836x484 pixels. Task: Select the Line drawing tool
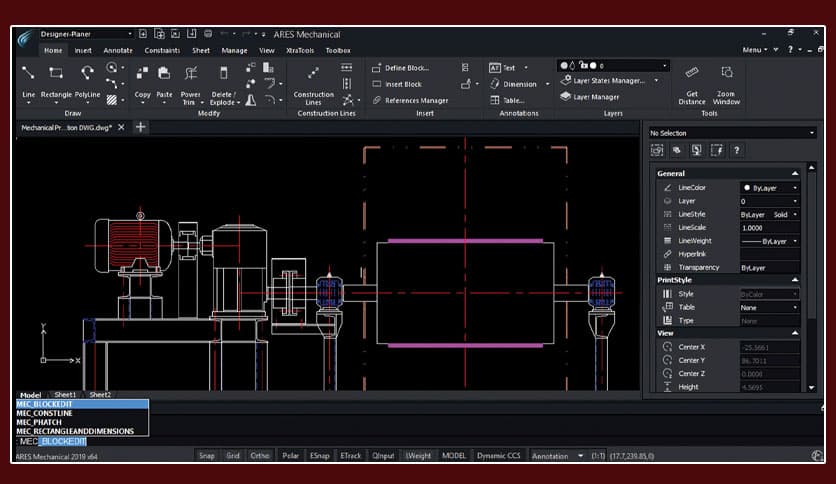click(28, 72)
